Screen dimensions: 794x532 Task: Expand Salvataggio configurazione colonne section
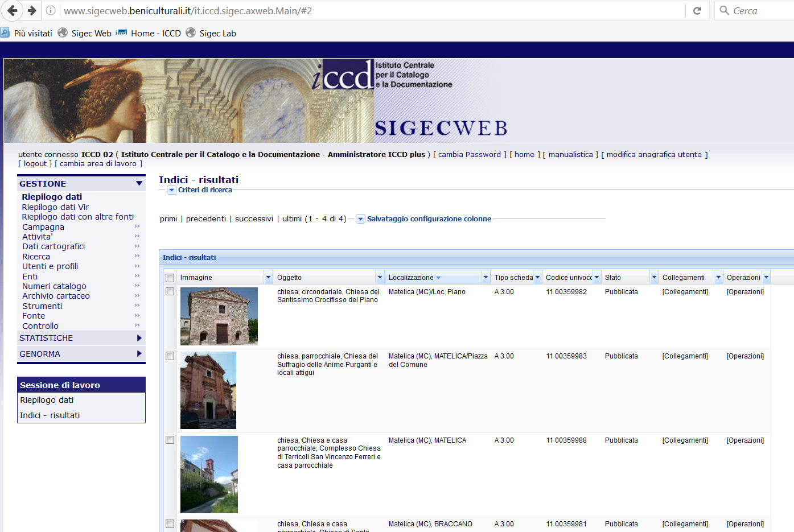pyautogui.click(x=360, y=219)
